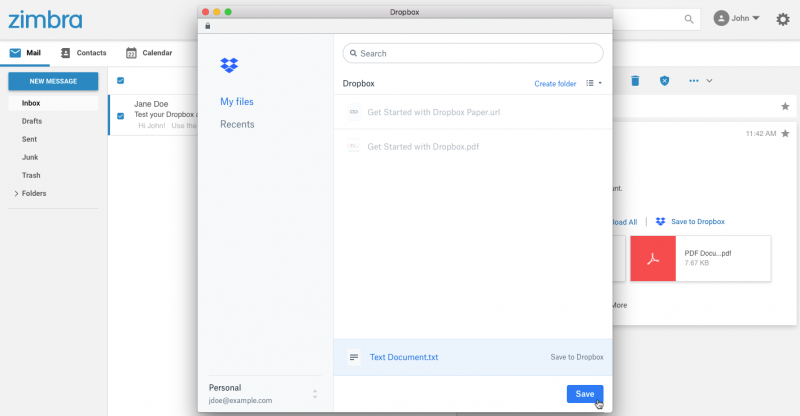Open the three-dots more actions menu
This screenshot has height=416, width=800.
point(693,81)
